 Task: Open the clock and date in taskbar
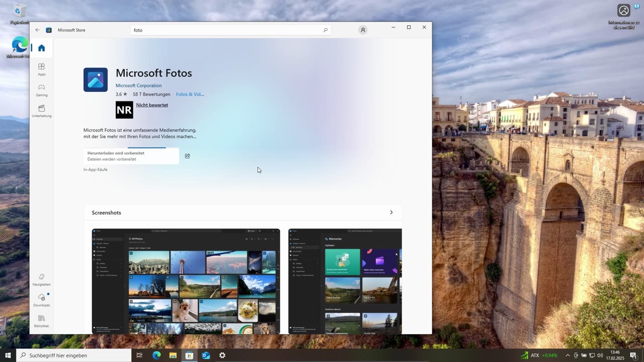pyautogui.click(x=615, y=355)
